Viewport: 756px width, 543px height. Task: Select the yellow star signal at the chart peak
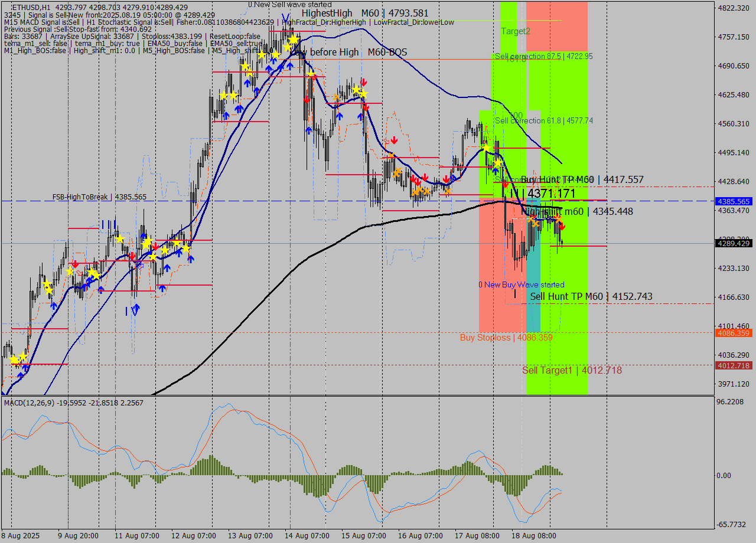pyautogui.click(x=294, y=38)
